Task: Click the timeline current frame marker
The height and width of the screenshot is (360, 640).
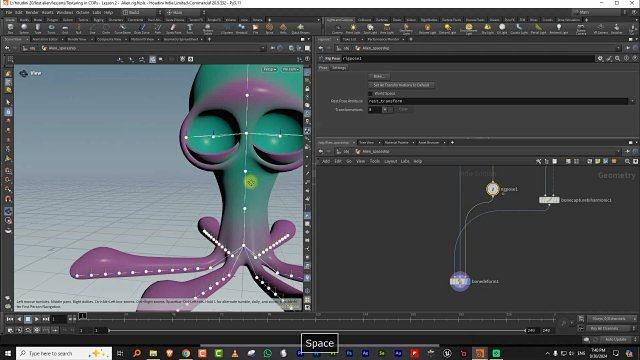Action: tap(82, 316)
